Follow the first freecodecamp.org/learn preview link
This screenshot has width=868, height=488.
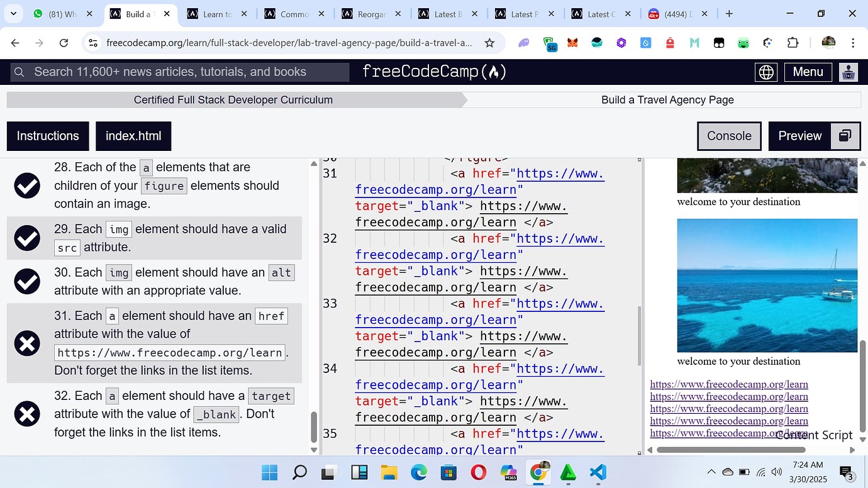tap(728, 384)
